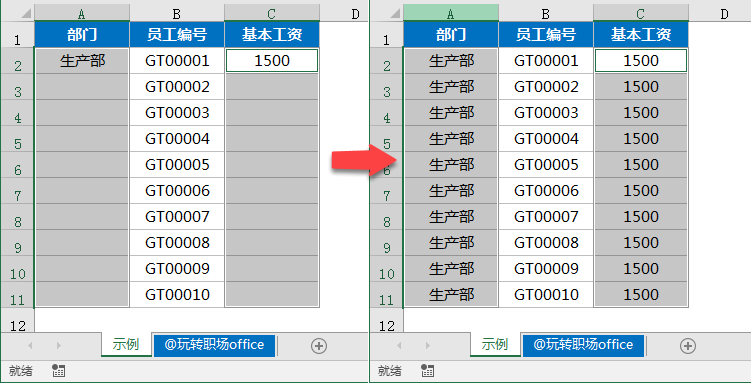Select column A header in right window

451,13
